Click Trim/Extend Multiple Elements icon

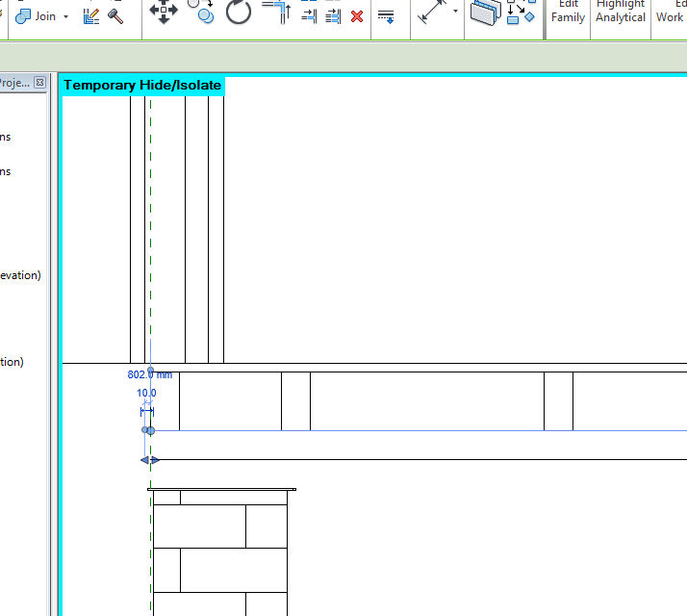point(333,15)
